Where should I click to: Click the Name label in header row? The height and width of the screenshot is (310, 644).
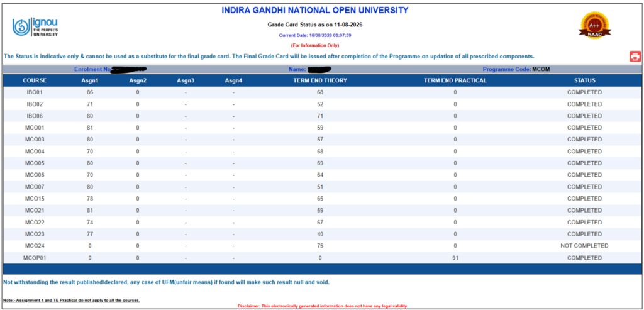297,69
